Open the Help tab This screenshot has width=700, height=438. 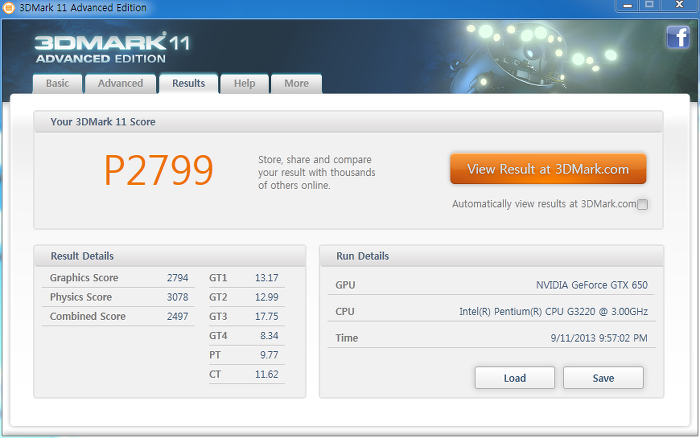pyautogui.click(x=245, y=83)
